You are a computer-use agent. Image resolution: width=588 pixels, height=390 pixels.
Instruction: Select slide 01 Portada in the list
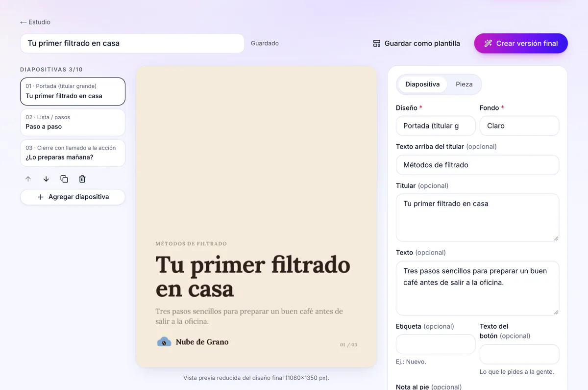click(73, 91)
